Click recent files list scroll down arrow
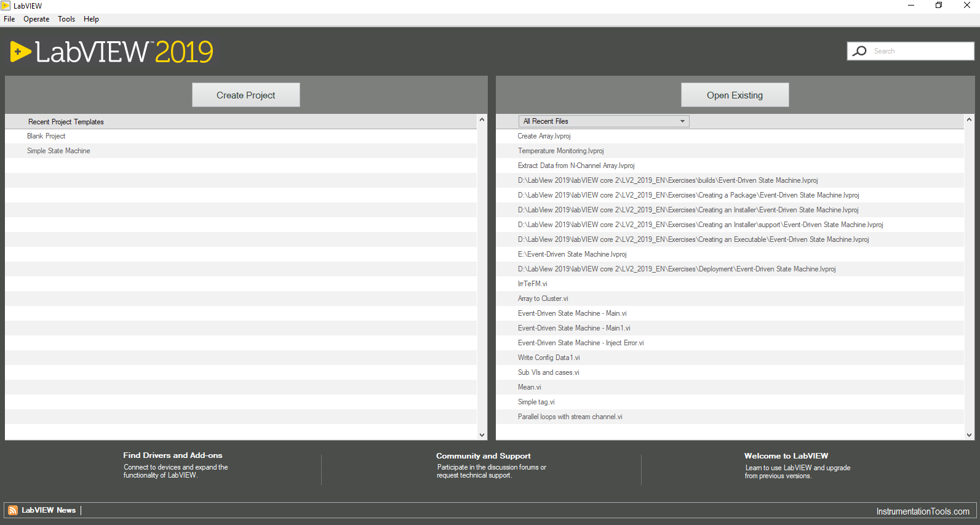This screenshot has width=980, height=525. (x=969, y=435)
